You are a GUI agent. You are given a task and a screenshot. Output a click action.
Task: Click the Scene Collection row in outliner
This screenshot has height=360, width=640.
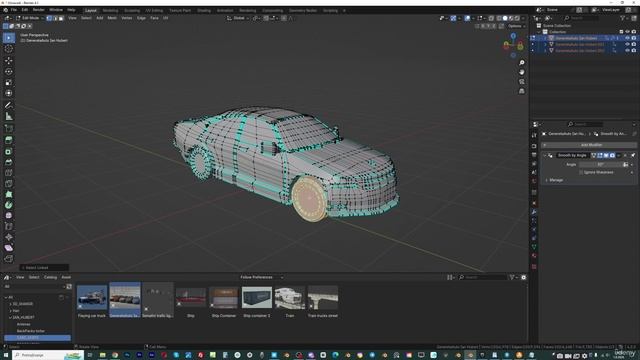point(557,25)
